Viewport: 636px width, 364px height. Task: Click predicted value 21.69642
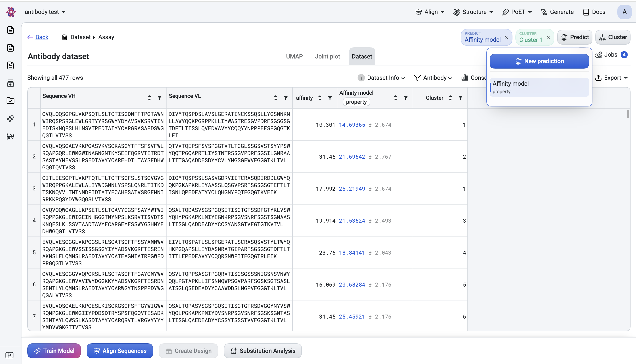pos(352,157)
